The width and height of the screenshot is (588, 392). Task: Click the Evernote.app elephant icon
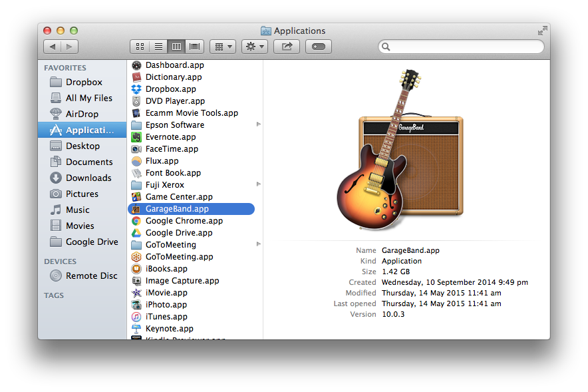(136, 137)
